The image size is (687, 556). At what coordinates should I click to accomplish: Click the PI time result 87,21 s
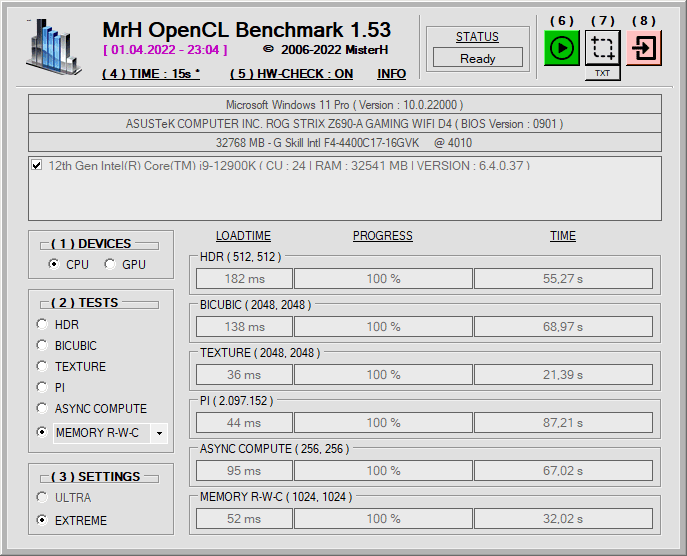(x=563, y=422)
